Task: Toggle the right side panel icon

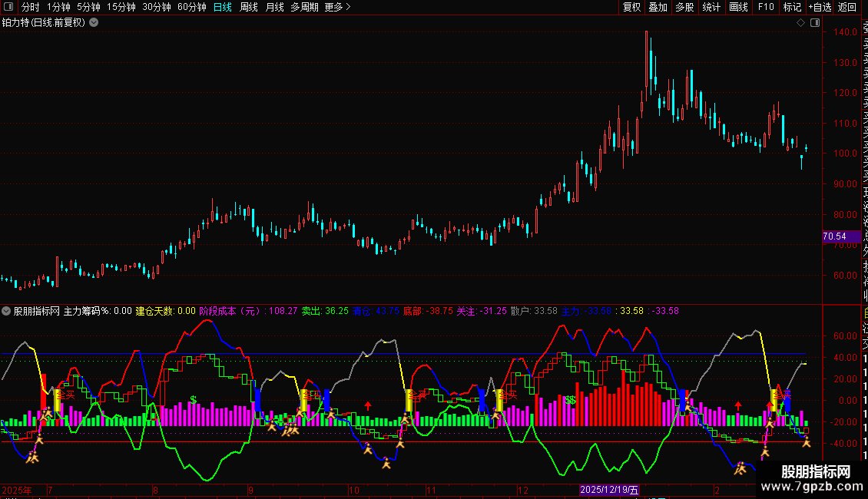Action: [815, 23]
